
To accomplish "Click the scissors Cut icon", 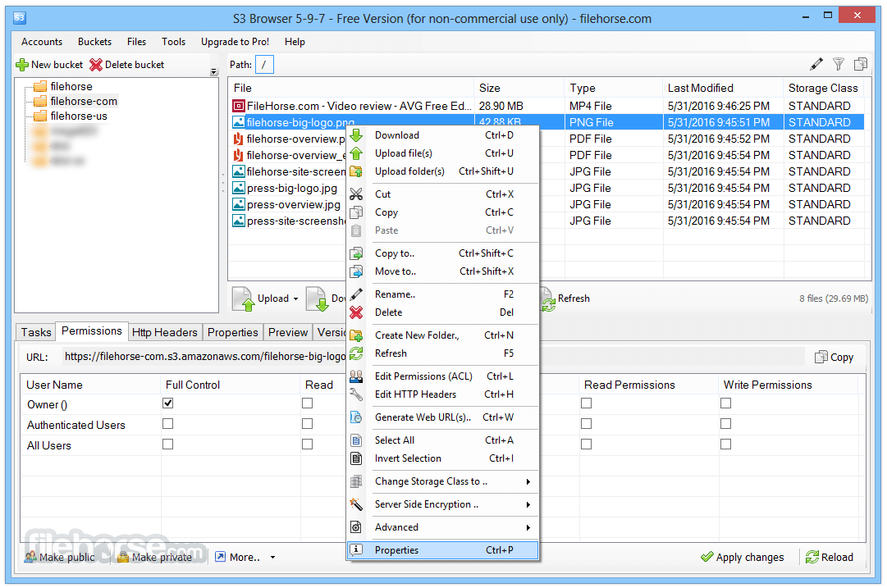I will (356, 194).
